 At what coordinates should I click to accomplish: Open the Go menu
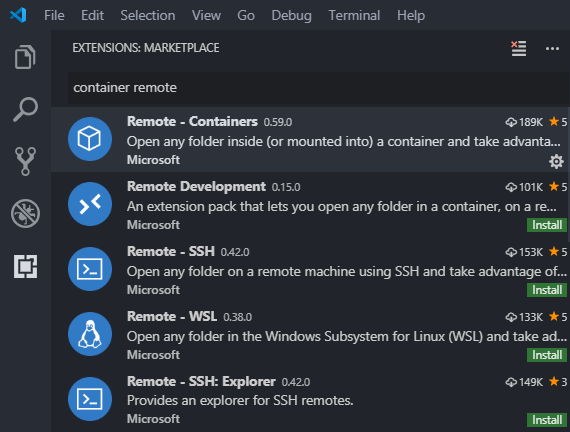pos(246,15)
